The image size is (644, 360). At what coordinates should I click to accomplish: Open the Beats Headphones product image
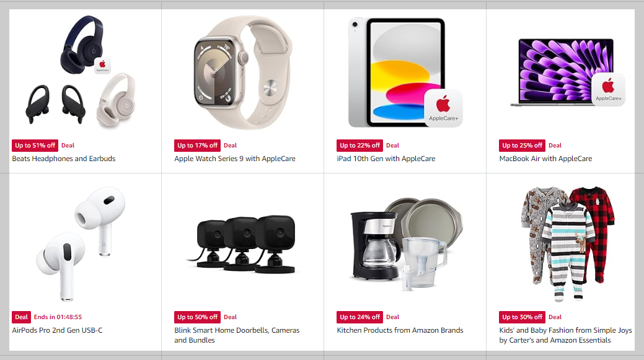coord(81,71)
